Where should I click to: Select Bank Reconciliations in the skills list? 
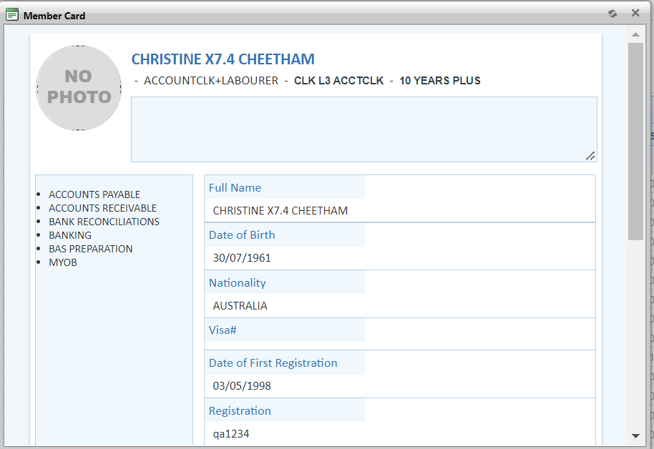(104, 222)
